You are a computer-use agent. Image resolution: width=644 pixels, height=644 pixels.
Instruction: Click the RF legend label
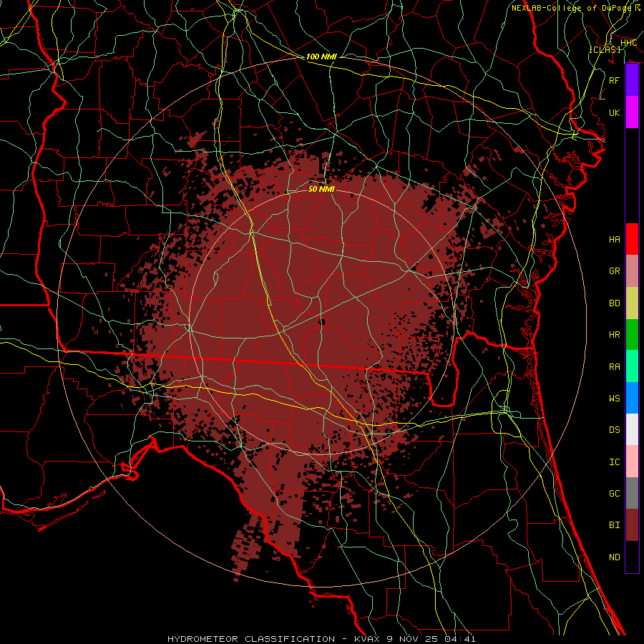pyautogui.click(x=614, y=80)
